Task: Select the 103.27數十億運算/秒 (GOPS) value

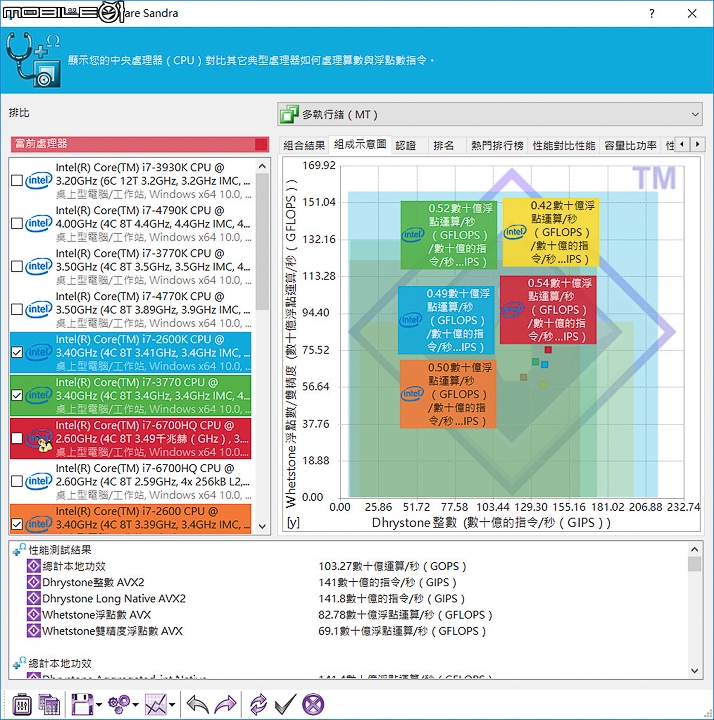Action: [392, 566]
